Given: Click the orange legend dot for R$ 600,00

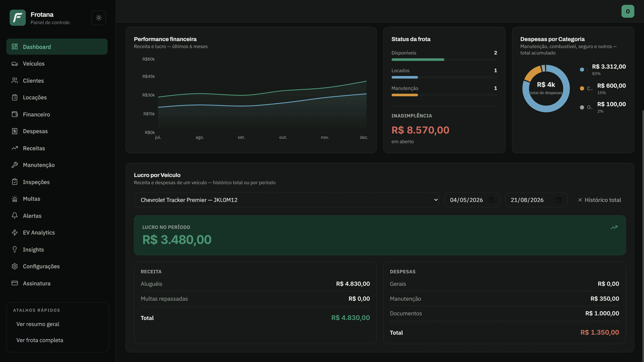Looking at the screenshot, I should tap(582, 88).
